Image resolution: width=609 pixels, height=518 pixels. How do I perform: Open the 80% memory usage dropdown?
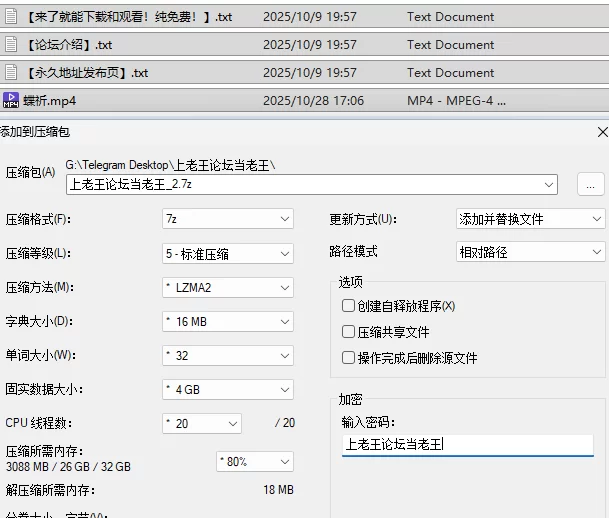coord(254,462)
